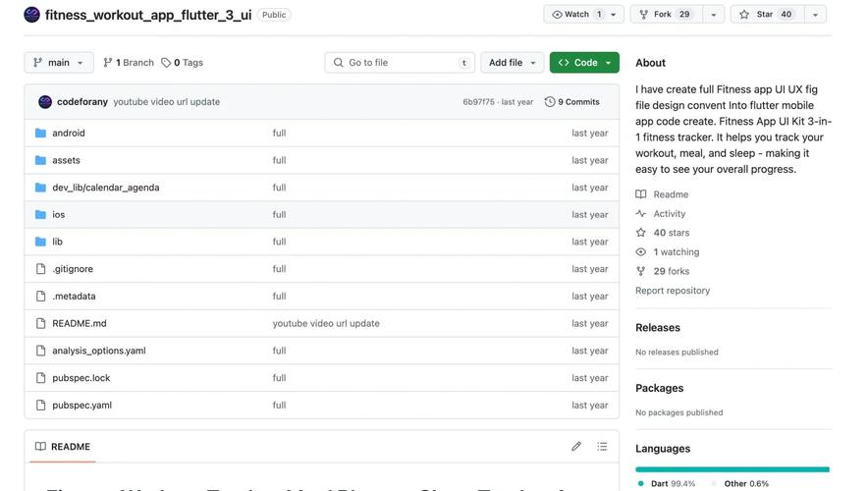Image resolution: width=868 pixels, height=491 pixels.
Task: Open the analysis_options.yaml file name
Action: 99,351
